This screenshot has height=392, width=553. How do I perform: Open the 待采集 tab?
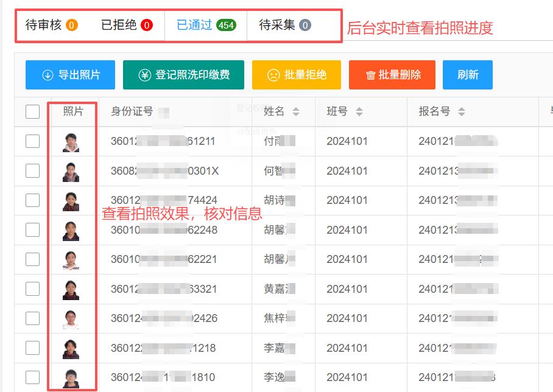click(284, 25)
